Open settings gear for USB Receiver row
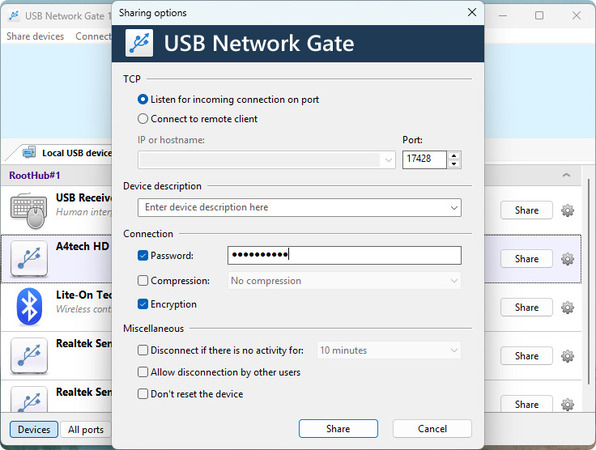596x450 pixels. (x=567, y=210)
